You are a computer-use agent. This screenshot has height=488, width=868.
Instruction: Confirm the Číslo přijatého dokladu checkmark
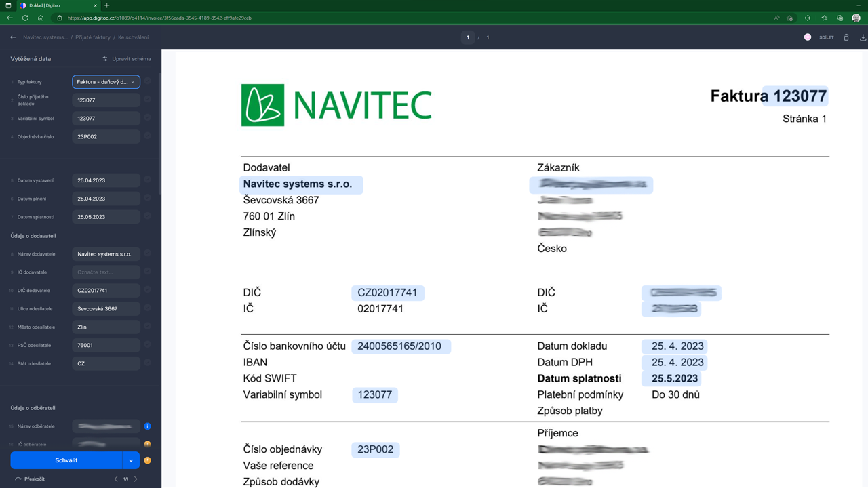pos(147,100)
